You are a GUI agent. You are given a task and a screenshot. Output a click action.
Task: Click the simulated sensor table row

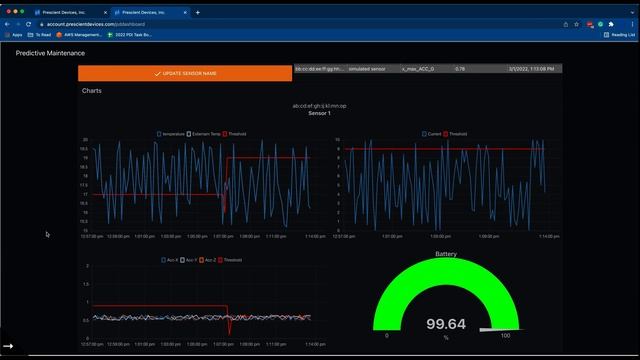[428, 69]
